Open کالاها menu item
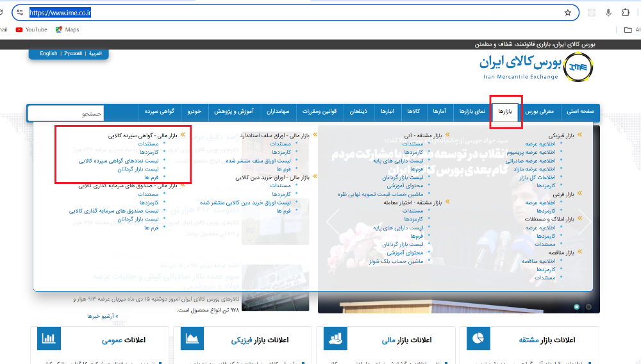 point(413,111)
